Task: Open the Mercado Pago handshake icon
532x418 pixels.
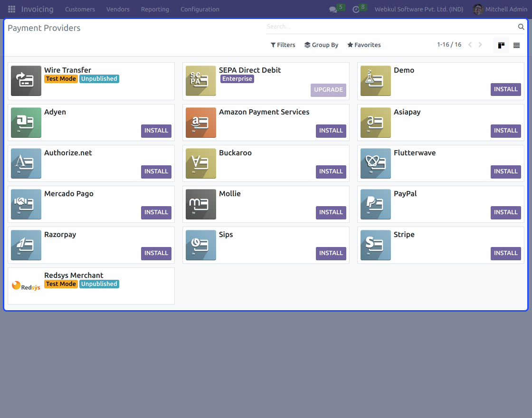Action: 26,204
